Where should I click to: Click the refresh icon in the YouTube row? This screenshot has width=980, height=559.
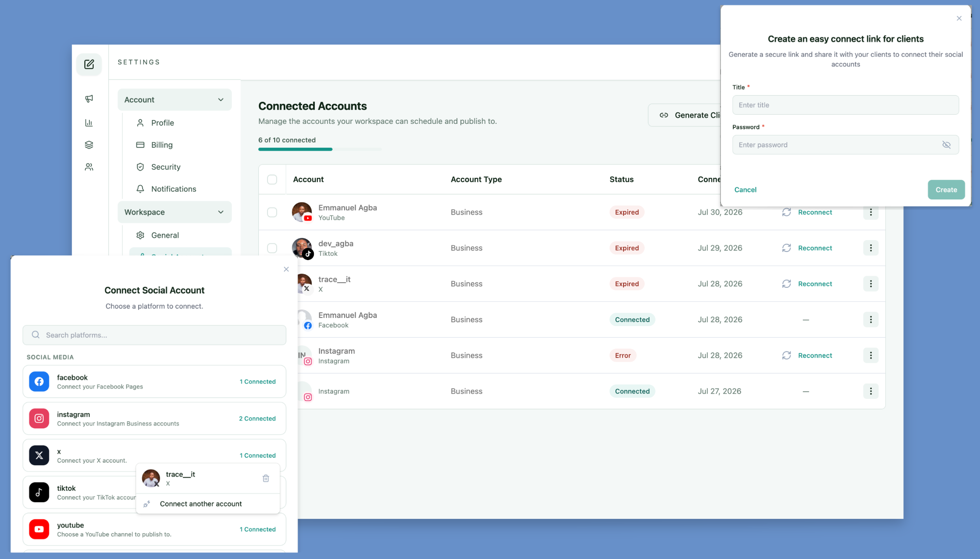(787, 212)
